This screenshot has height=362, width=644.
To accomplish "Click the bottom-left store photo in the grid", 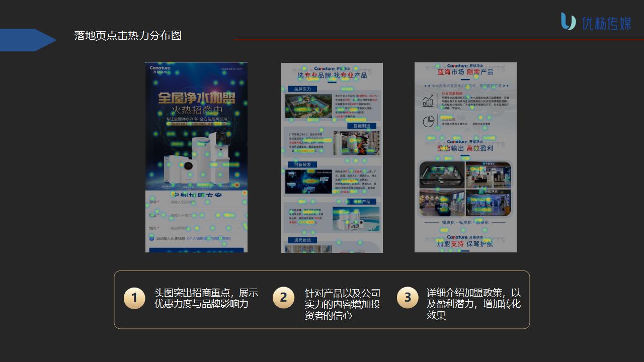I will pyautogui.click(x=442, y=202).
